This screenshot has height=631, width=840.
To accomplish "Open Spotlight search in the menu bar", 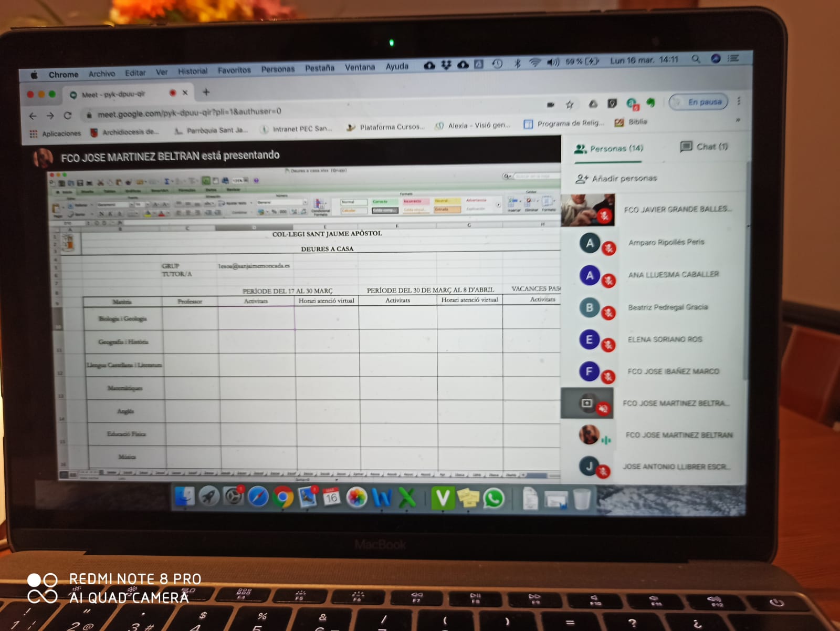I will (696, 59).
